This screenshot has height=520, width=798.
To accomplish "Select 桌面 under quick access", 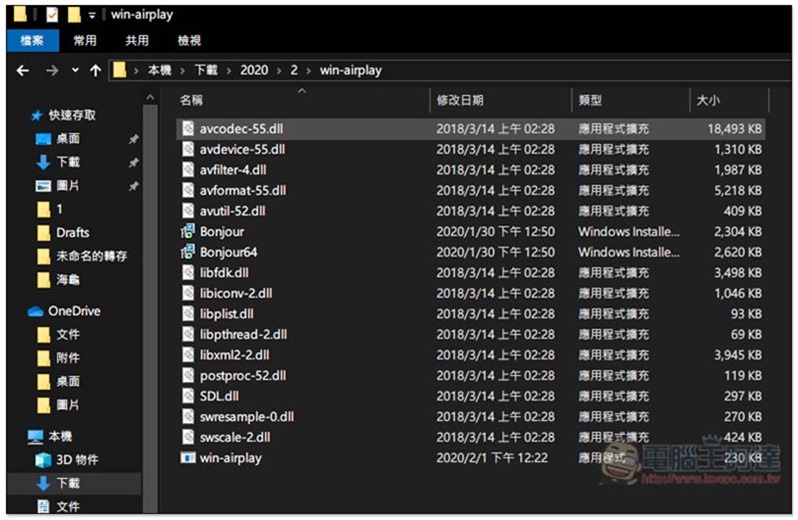I will coord(68,138).
